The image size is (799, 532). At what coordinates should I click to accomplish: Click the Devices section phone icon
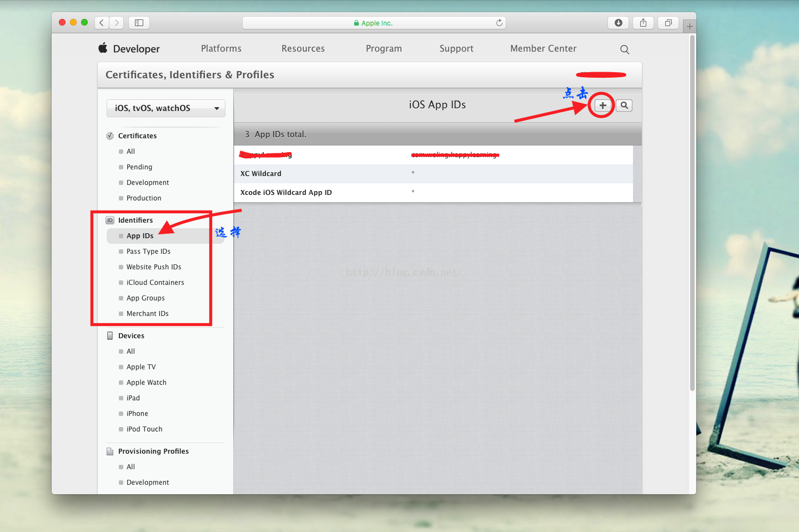(110, 336)
